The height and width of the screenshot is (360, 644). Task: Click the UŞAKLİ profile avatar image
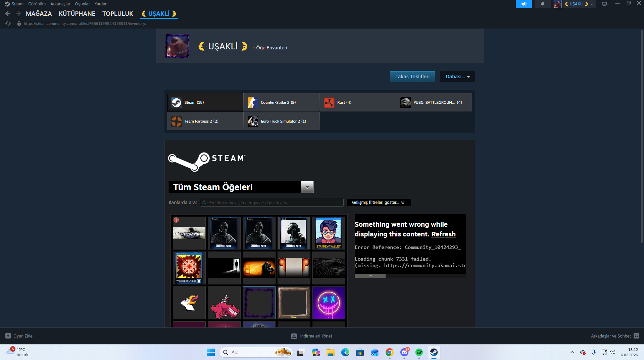[177, 46]
